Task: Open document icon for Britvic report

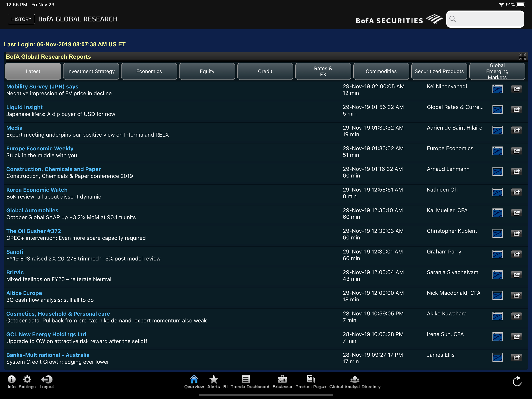Action: (x=497, y=275)
